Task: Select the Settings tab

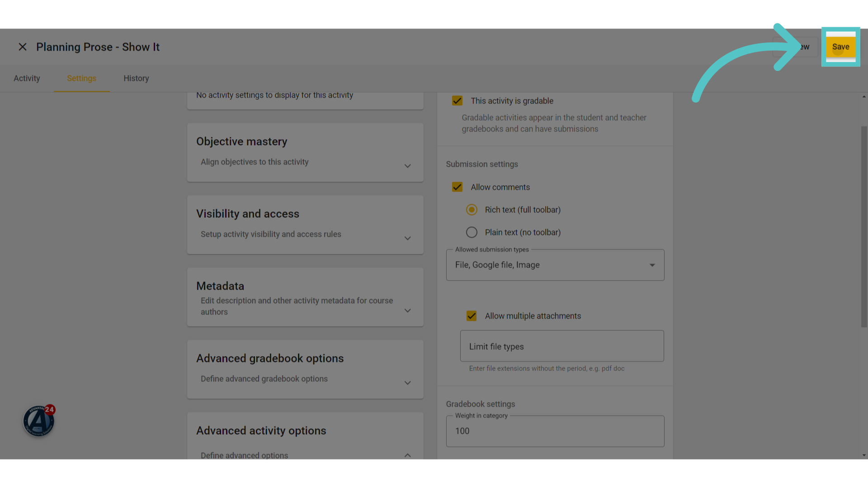Action: pyautogui.click(x=81, y=78)
